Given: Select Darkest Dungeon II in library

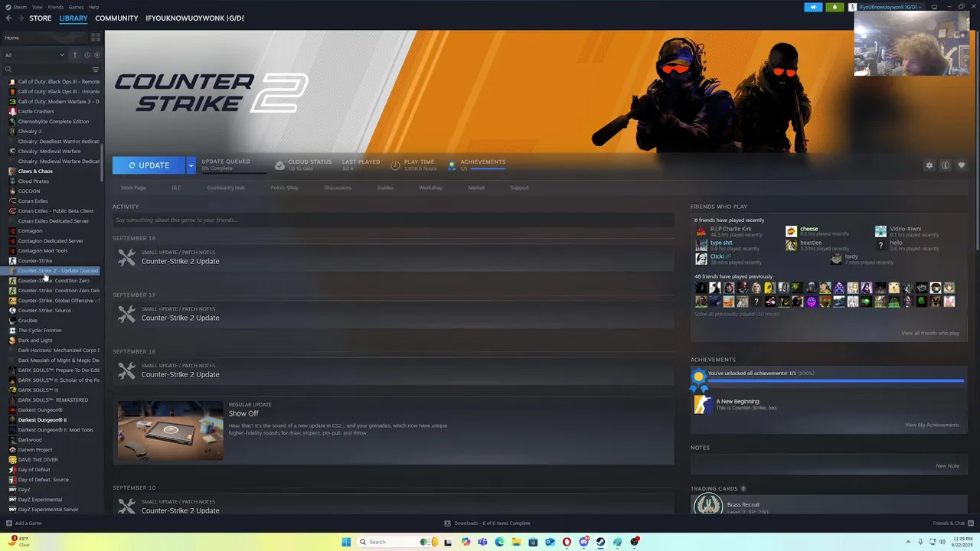Looking at the screenshot, I should click(42, 420).
